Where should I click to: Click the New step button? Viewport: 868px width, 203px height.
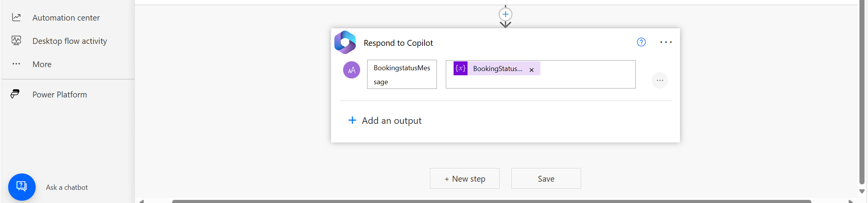tap(464, 179)
